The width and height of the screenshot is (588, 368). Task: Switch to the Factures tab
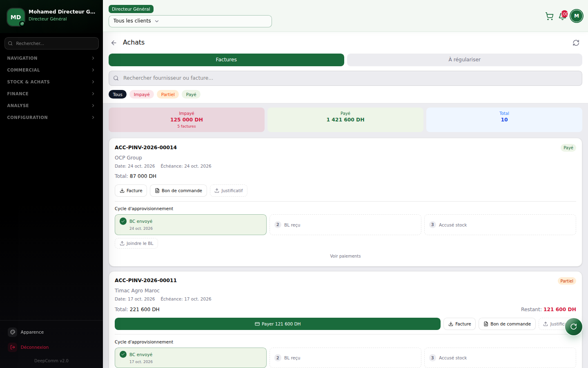(226, 60)
